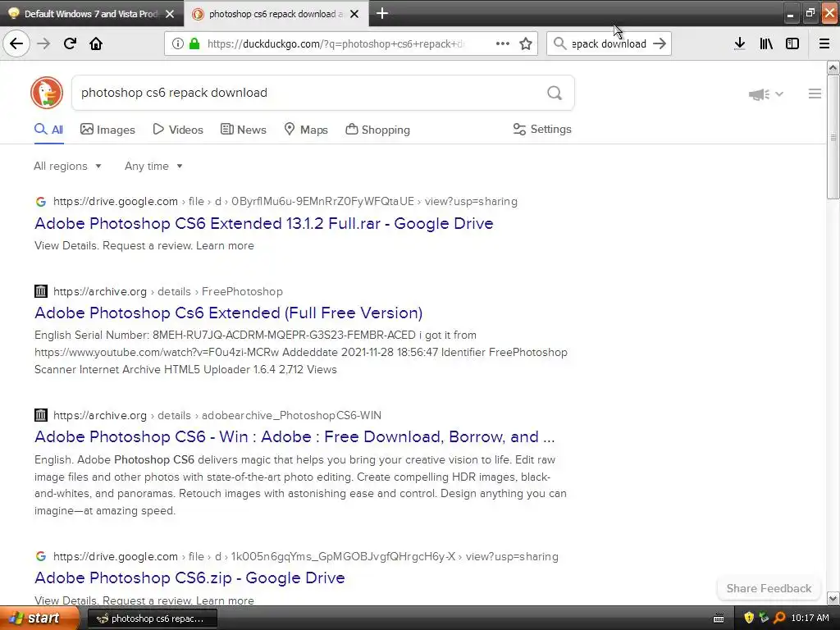Open the downloads panel
Screen dimensions: 840x630
click(740, 43)
